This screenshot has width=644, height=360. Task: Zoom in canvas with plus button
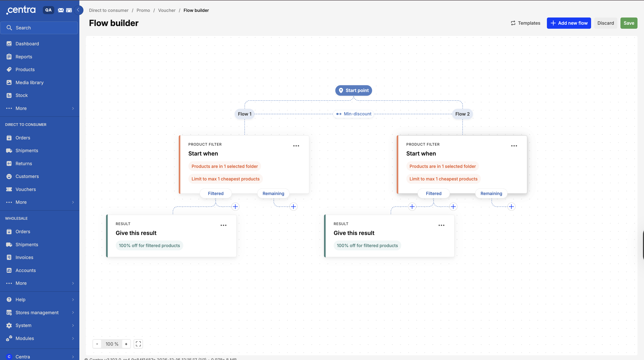coord(126,344)
